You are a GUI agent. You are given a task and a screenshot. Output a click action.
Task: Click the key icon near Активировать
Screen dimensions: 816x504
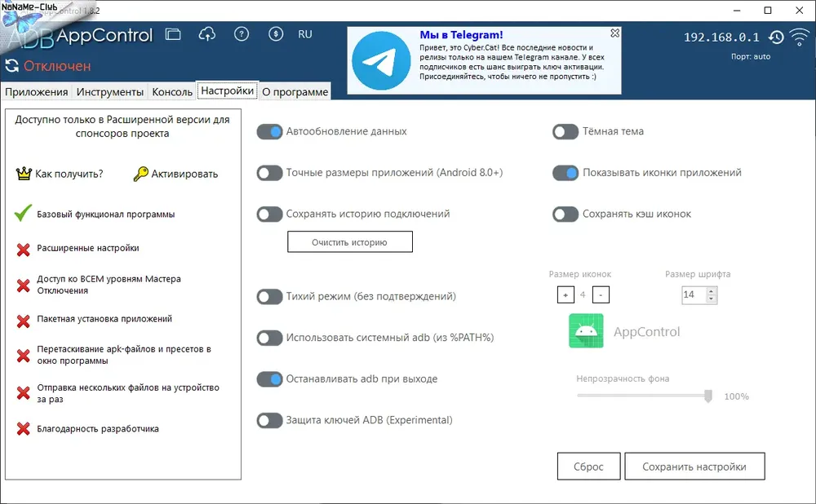tap(140, 174)
